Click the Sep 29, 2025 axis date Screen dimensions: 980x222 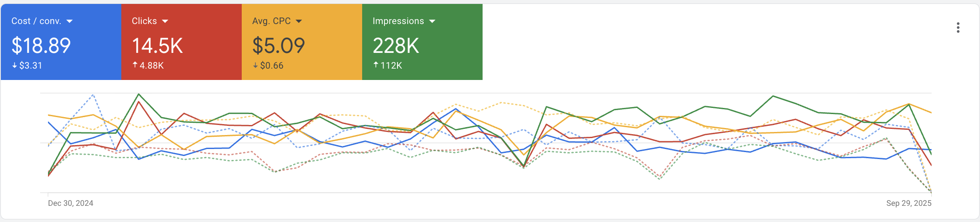908,203
